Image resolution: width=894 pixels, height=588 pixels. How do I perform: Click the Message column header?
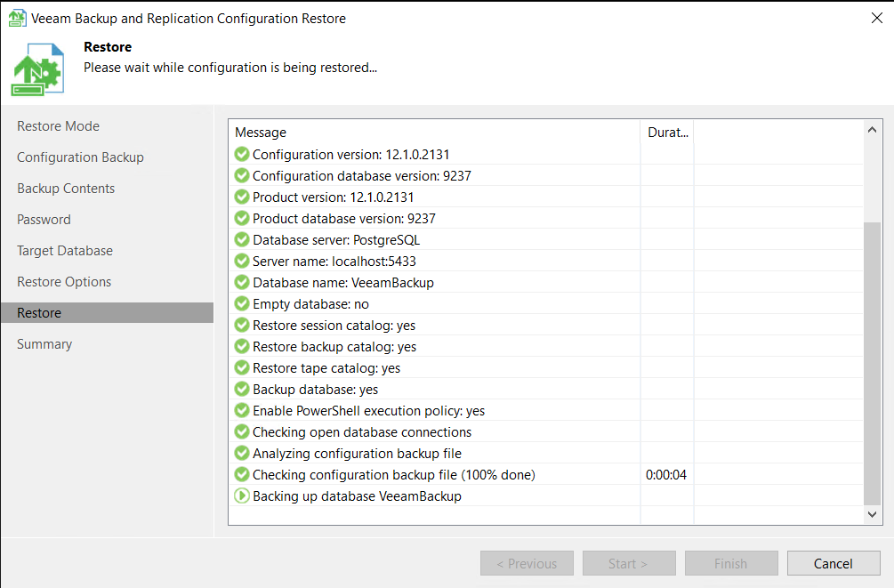pyautogui.click(x=434, y=133)
